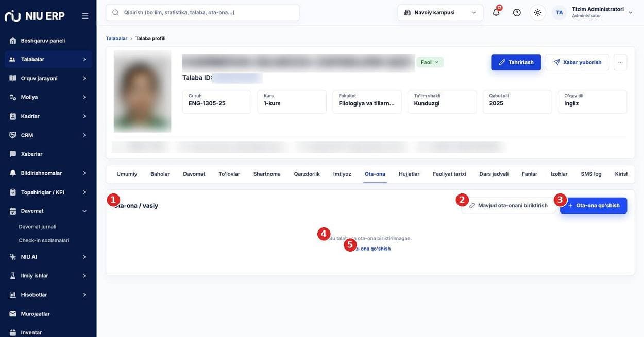The width and height of the screenshot is (644, 337).
Task: Go to Boshqaruv paneli via its sidebar icon
Action: pos(13,40)
